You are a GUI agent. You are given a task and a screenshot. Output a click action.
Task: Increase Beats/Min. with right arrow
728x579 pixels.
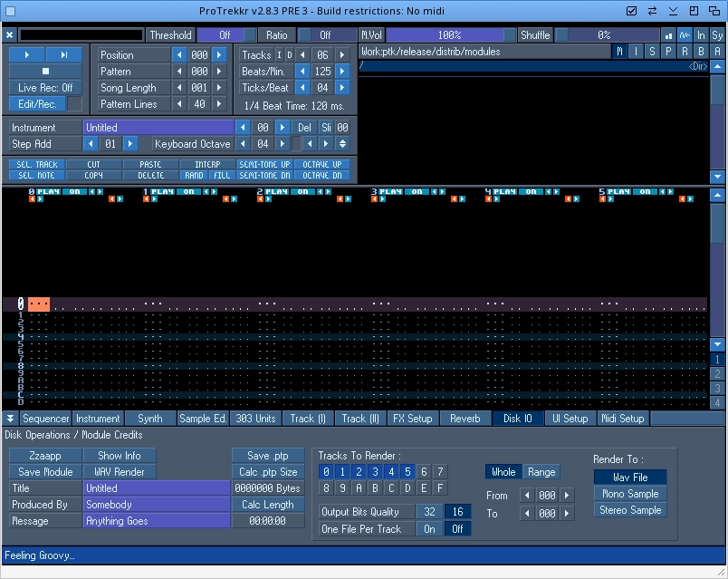click(x=342, y=72)
